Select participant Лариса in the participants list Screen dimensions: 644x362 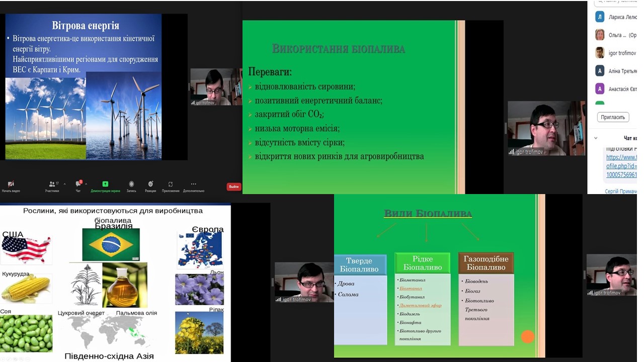[x=622, y=17]
